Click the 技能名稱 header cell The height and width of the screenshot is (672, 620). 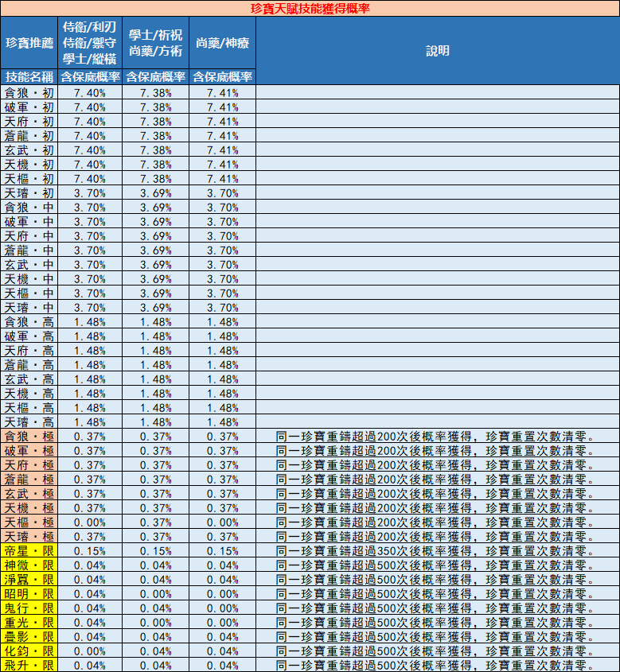[x=29, y=77]
